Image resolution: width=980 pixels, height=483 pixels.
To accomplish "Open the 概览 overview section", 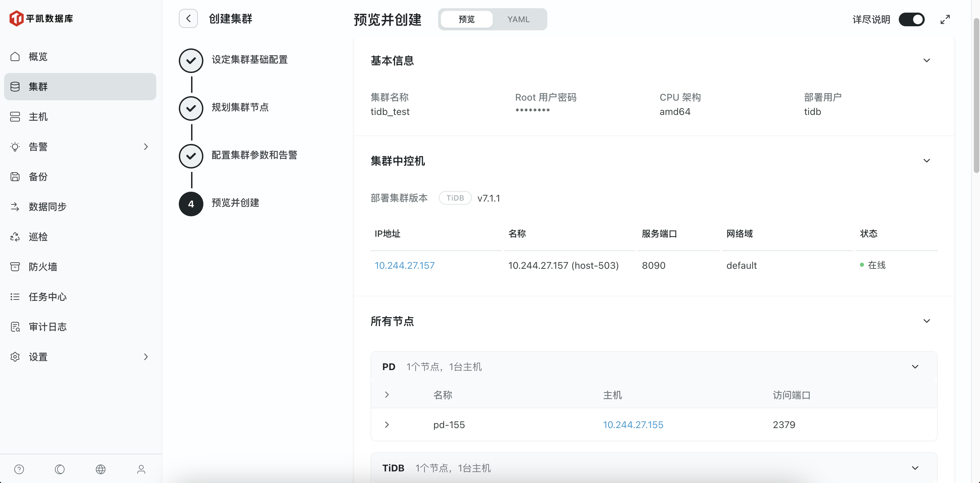I will (x=38, y=56).
